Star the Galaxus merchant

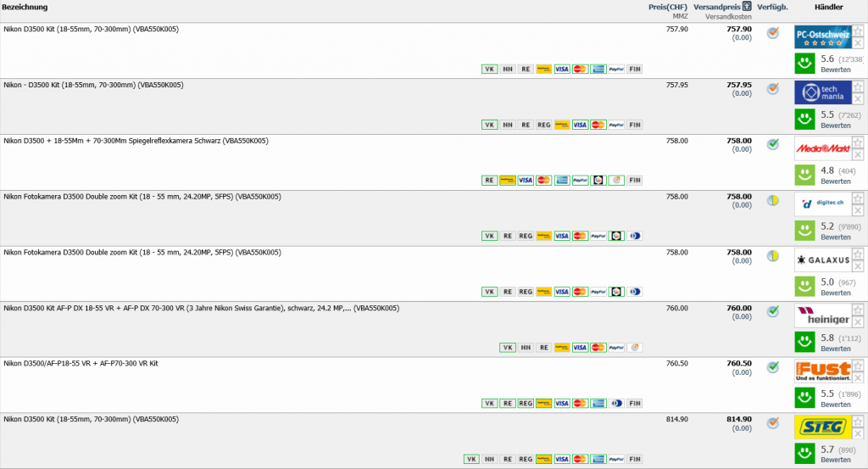(858, 254)
